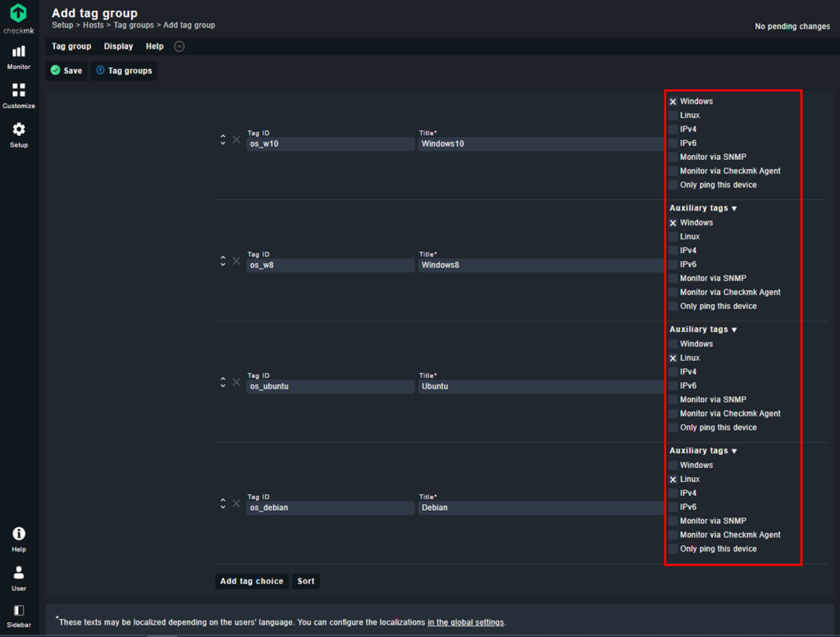Collapse Auxiliary tags above Debian checkboxes
840x637 pixels.
coord(703,451)
